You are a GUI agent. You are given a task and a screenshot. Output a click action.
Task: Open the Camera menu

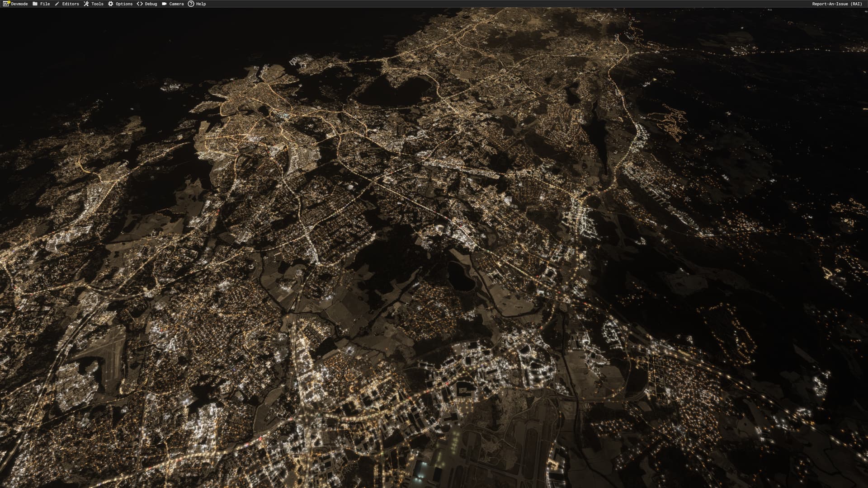176,4
